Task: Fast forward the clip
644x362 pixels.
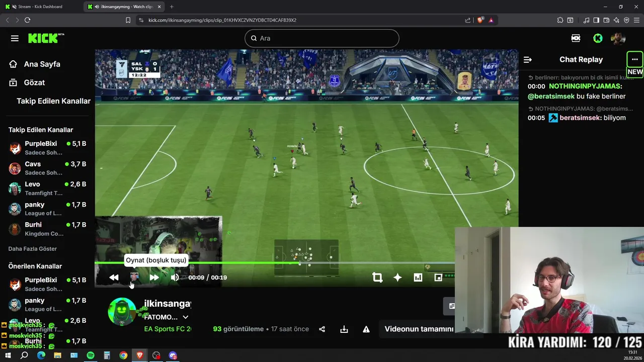Action: [154, 278]
